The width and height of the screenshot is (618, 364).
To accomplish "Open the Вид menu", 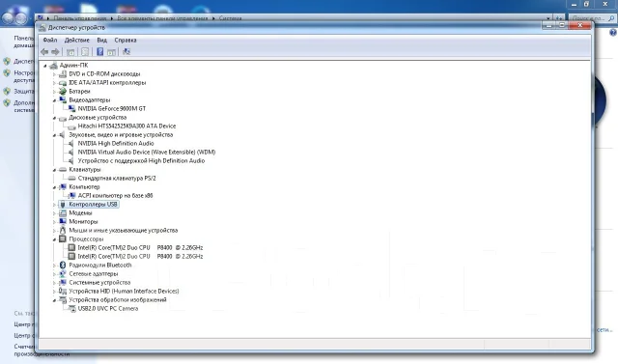I will (x=101, y=41).
